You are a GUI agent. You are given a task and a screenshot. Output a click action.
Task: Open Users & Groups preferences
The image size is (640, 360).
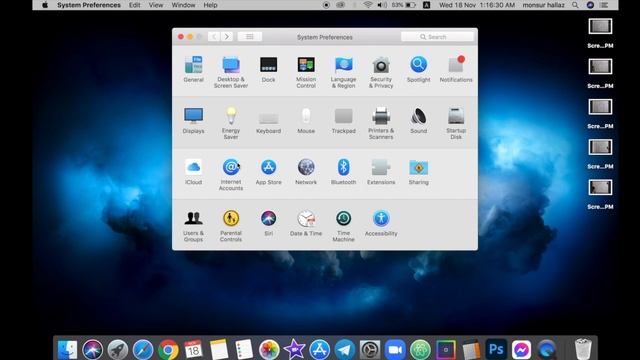click(x=193, y=226)
